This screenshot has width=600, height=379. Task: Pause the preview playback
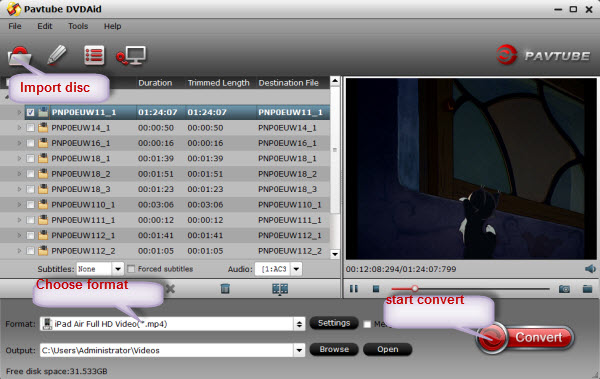[354, 289]
